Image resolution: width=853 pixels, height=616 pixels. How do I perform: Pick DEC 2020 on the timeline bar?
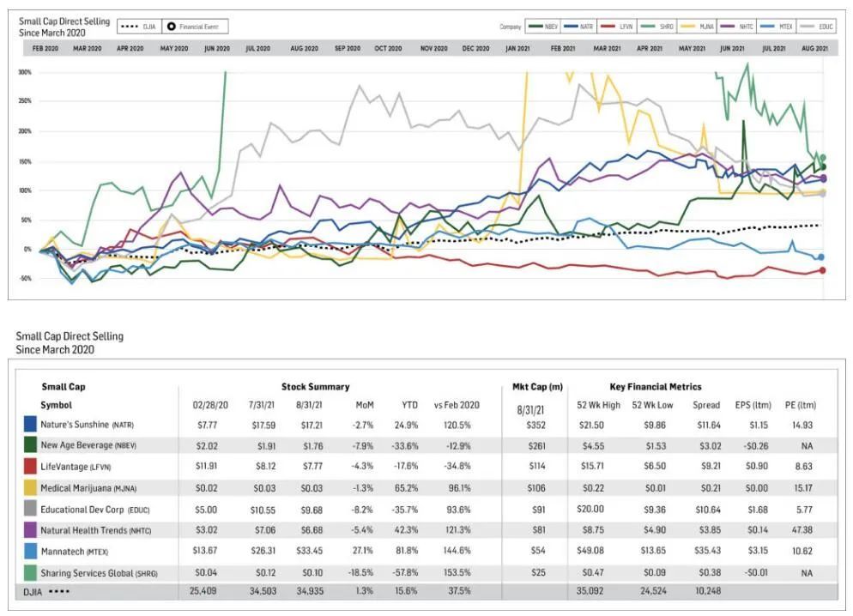click(476, 48)
